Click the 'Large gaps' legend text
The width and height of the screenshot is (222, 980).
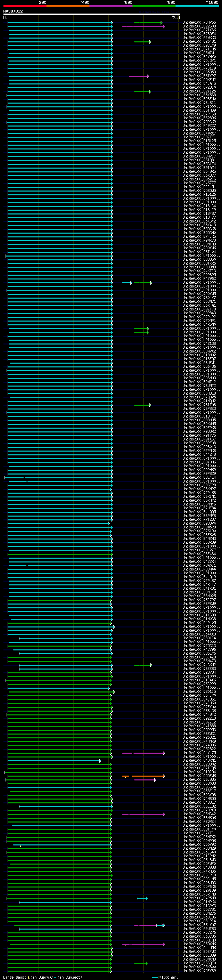click(x=15, y=977)
